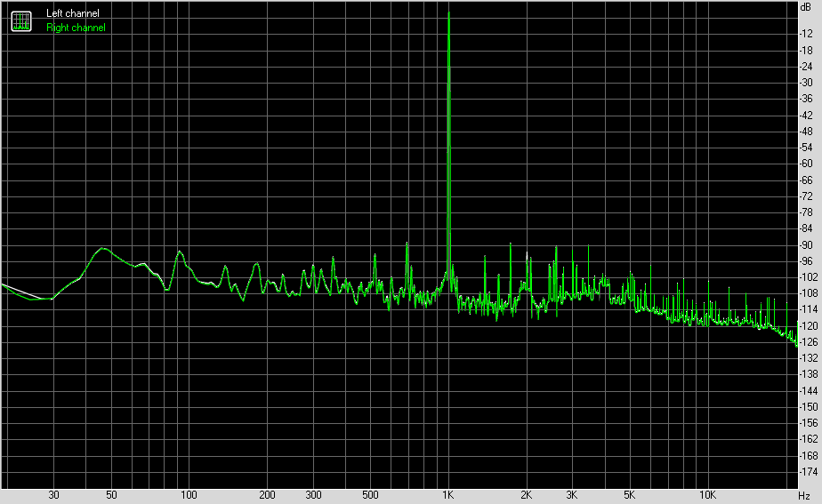Image resolution: width=822 pixels, height=504 pixels.
Task: Click the -90 dB scale label
Action: (806, 245)
